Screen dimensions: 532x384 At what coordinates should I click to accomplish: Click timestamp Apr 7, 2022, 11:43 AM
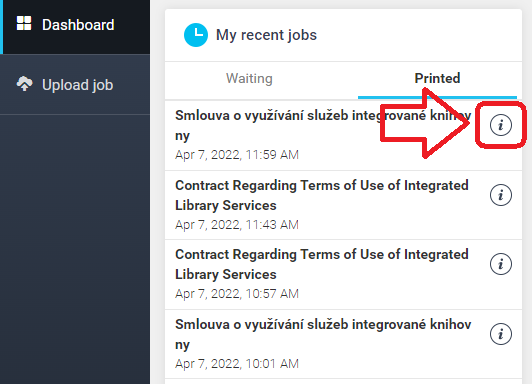pyautogui.click(x=237, y=225)
